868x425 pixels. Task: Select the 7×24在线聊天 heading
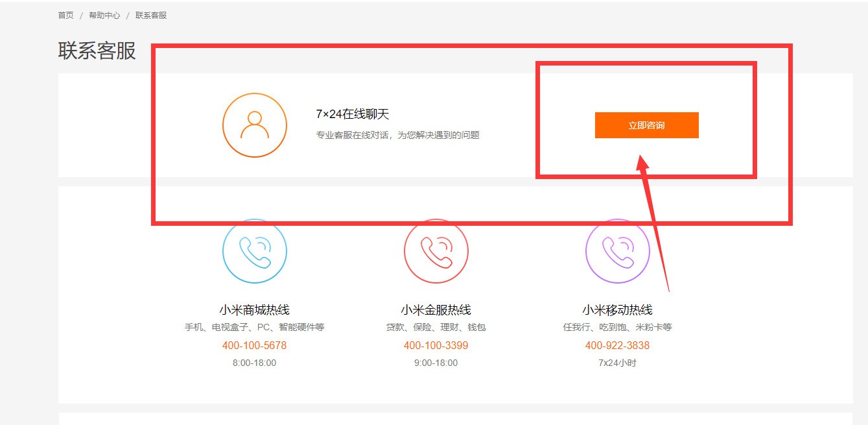[x=353, y=114]
